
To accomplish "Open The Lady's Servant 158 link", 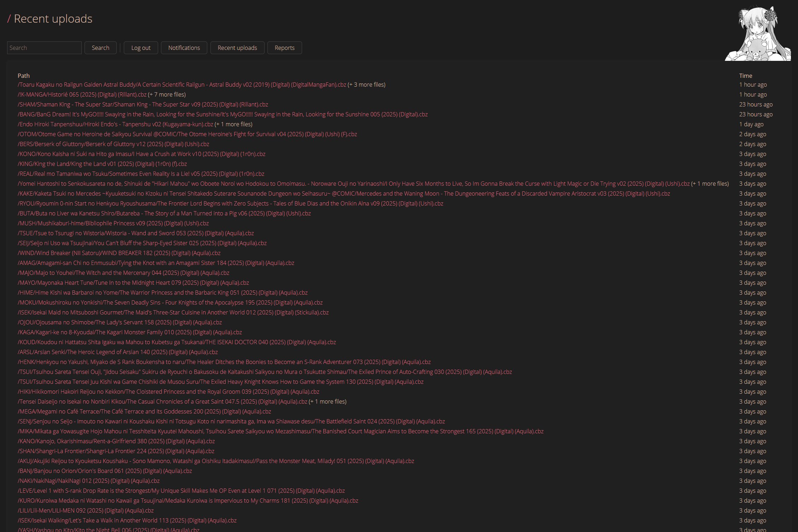I will 120,322.
